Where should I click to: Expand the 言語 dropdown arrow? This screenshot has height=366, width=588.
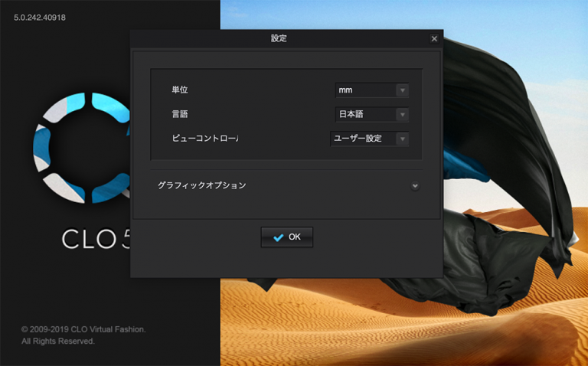click(x=401, y=115)
